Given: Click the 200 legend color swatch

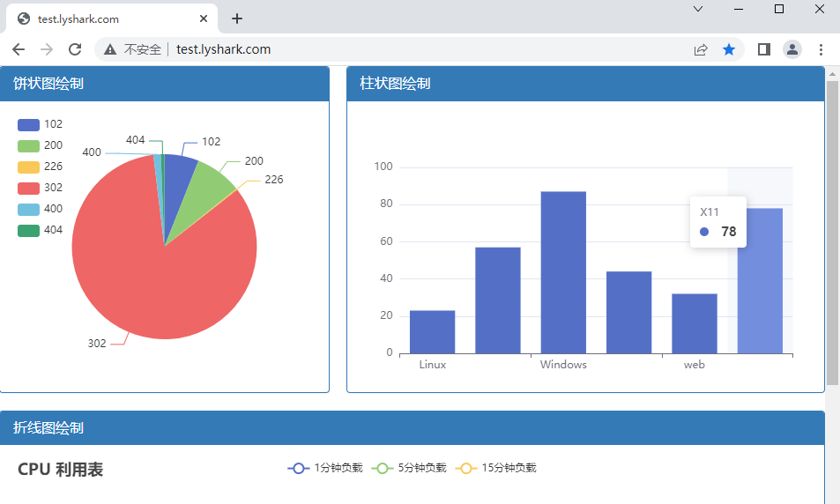Looking at the screenshot, I should [28, 145].
